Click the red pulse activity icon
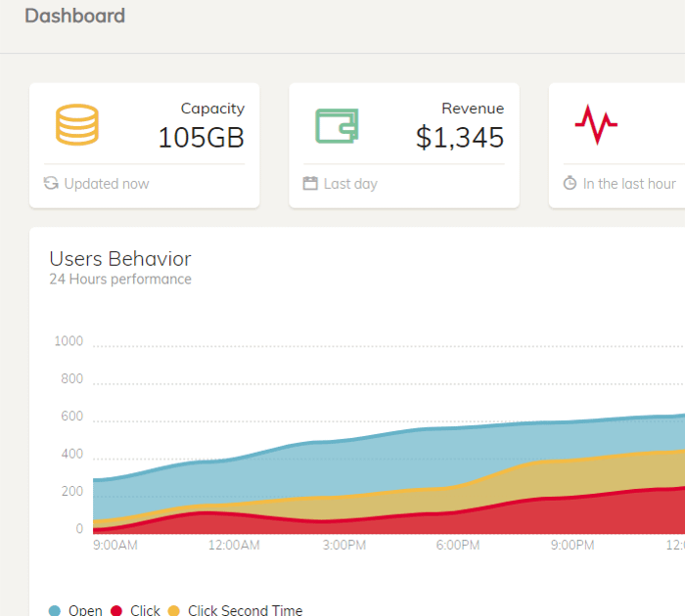 point(596,124)
